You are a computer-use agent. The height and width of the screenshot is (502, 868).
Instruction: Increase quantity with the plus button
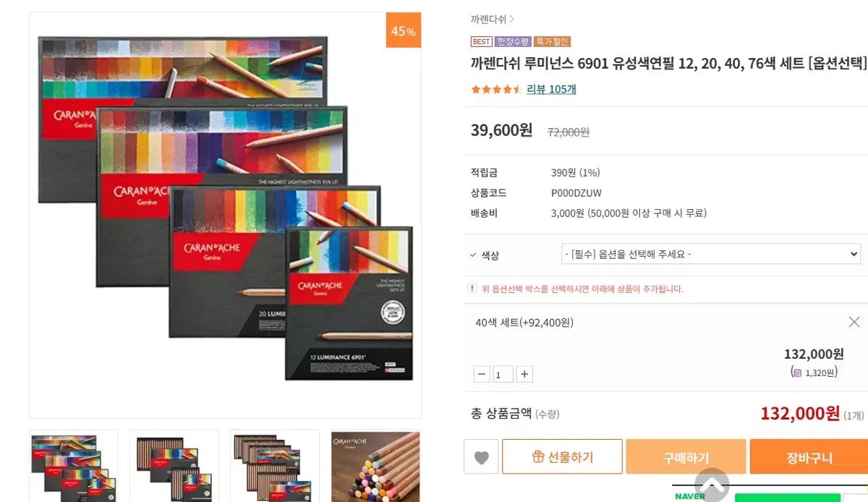(x=525, y=374)
